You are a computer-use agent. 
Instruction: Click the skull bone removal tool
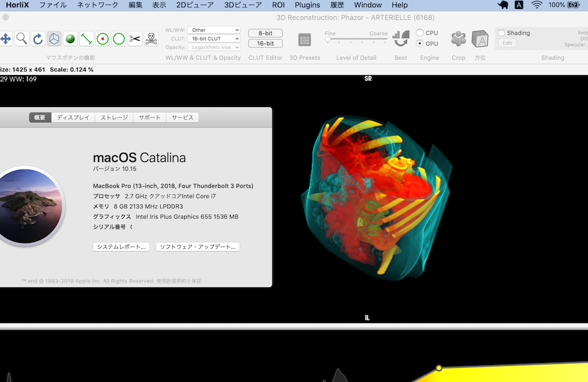[x=151, y=39]
